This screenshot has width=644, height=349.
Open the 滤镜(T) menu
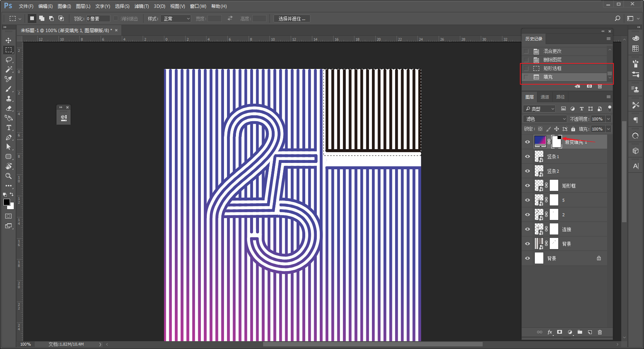click(142, 6)
